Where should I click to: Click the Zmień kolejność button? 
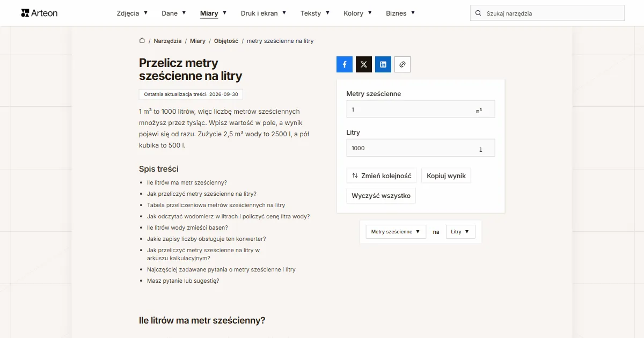[x=382, y=175]
